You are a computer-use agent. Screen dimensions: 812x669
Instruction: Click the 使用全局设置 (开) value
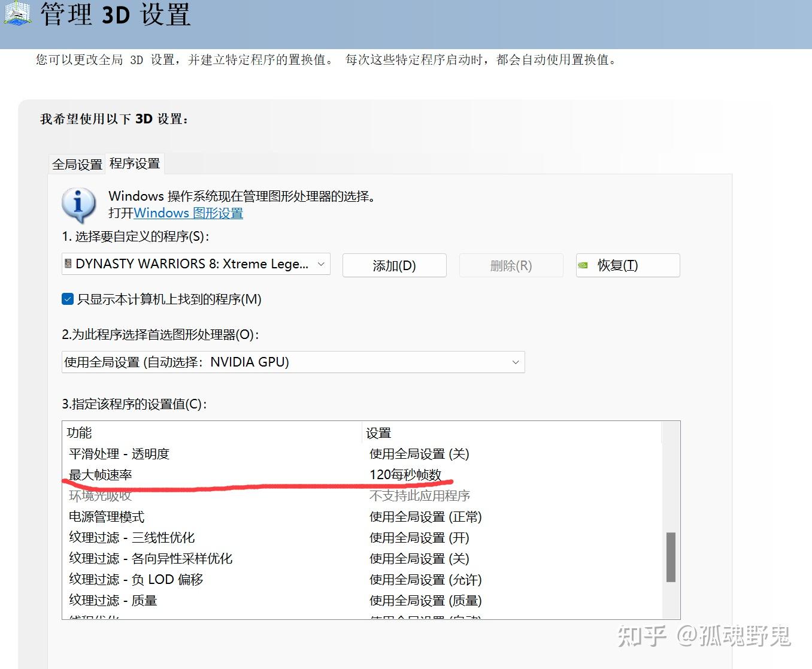click(419, 538)
